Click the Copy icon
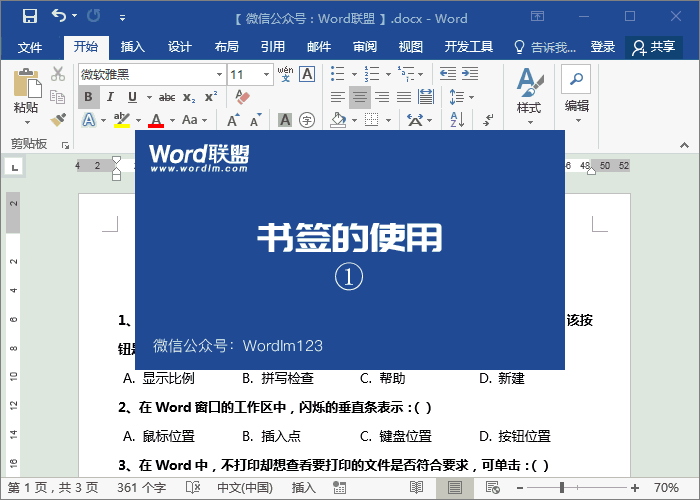The height and width of the screenshot is (500, 700). 58,96
